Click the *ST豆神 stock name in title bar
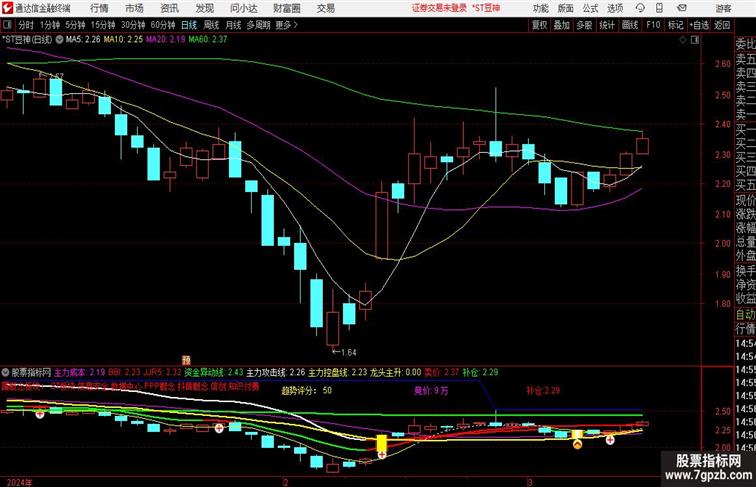756x487 pixels. point(486,8)
